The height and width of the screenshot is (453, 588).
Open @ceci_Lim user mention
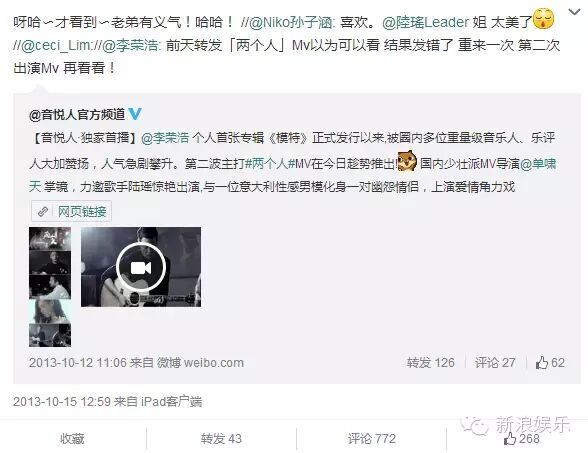tap(56, 46)
